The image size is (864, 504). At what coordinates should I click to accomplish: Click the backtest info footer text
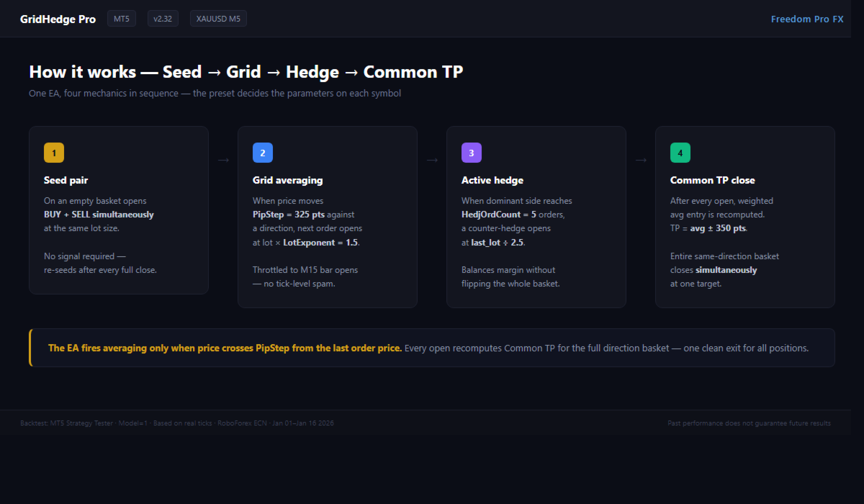[177, 423]
